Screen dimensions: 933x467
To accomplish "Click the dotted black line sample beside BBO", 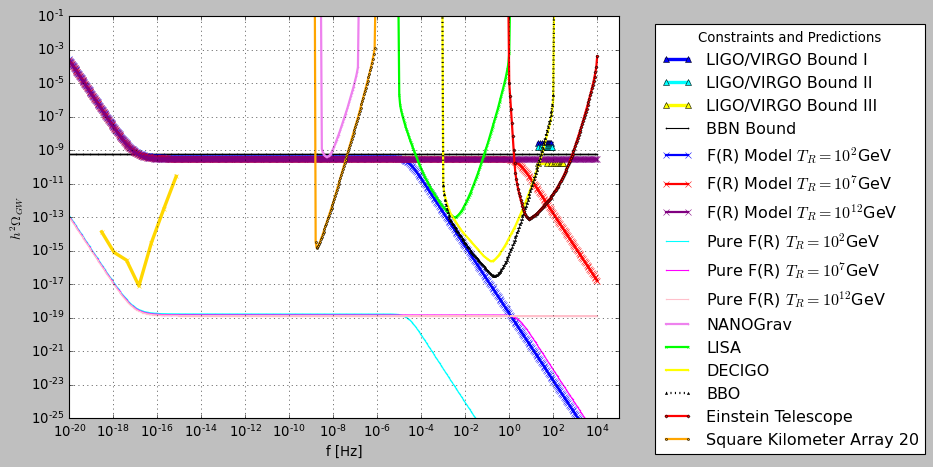I will [678, 393].
